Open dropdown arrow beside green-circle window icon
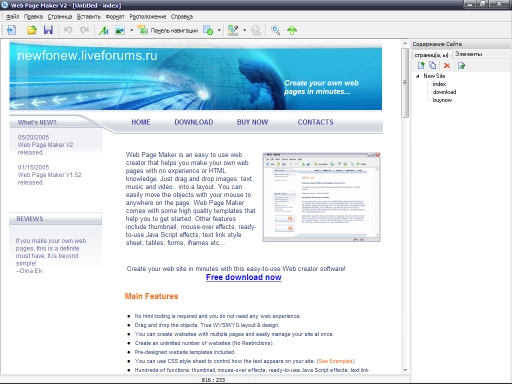 (219, 30)
